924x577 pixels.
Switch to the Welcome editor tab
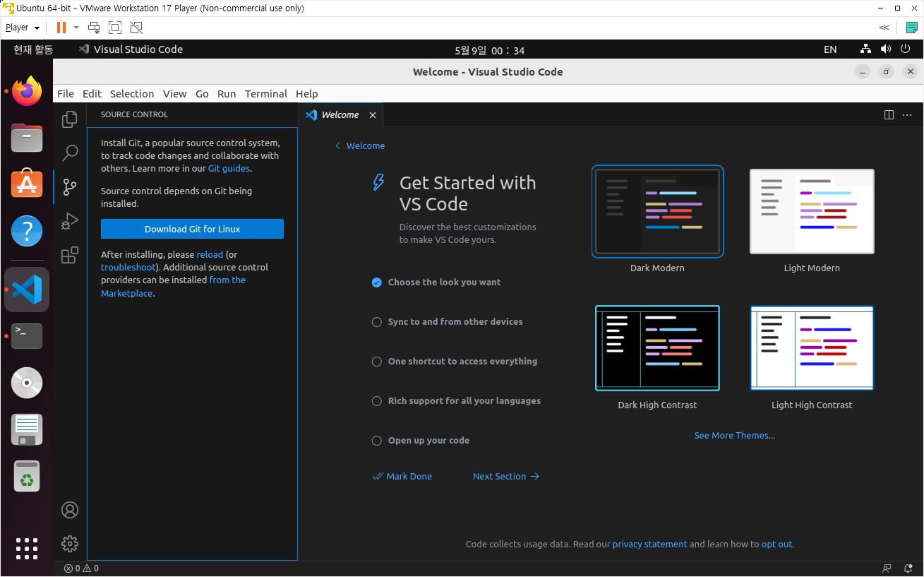pos(340,115)
